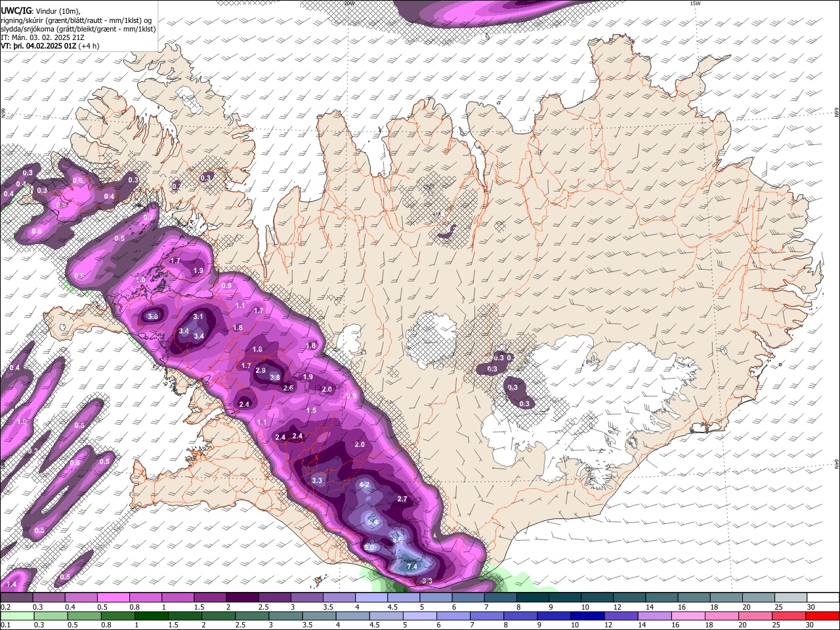840x630 pixels.
Task: Select the 0.2–0.3 swatch on purple snow scale
Action: click(x=16, y=597)
